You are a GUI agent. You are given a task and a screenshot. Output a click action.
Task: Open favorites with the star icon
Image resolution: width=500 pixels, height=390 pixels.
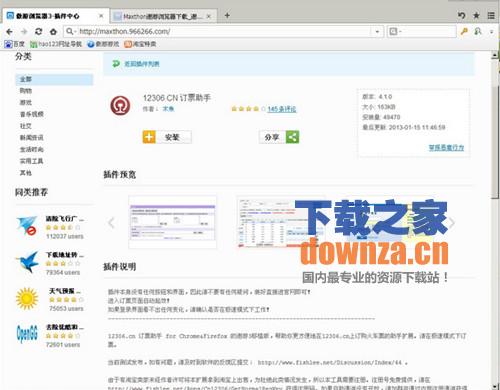(x=476, y=15)
